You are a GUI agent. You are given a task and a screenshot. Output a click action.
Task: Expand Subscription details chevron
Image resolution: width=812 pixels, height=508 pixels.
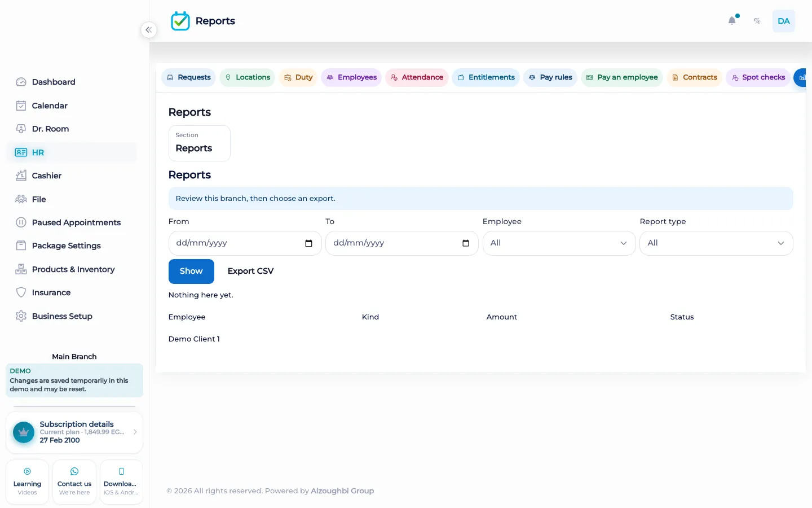(135, 432)
